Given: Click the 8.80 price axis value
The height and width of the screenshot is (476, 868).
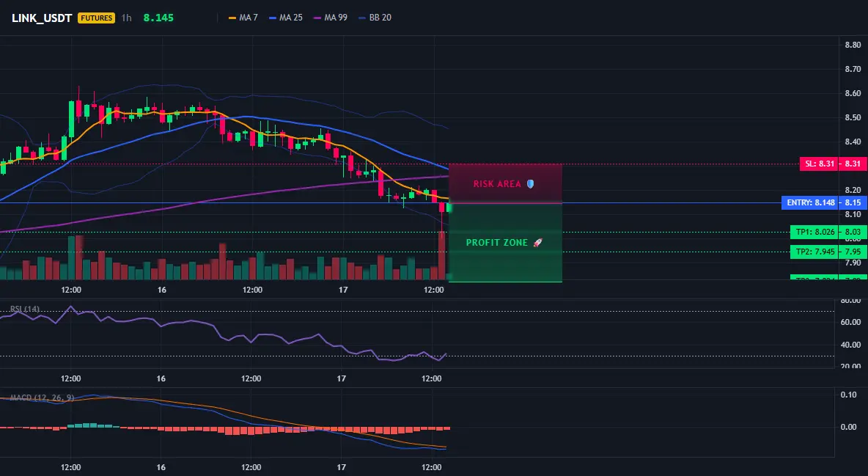Looking at the screenshot, I should tap(853, 45).
